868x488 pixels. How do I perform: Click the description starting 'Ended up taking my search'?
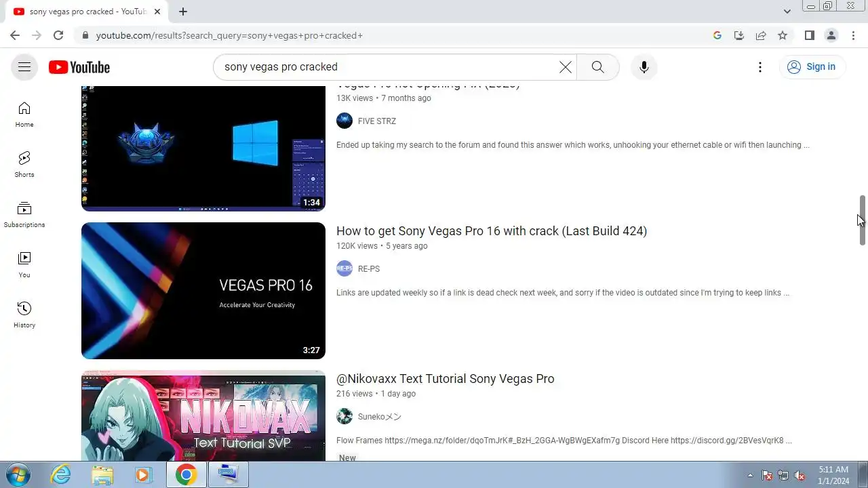[x=573, y=145]
